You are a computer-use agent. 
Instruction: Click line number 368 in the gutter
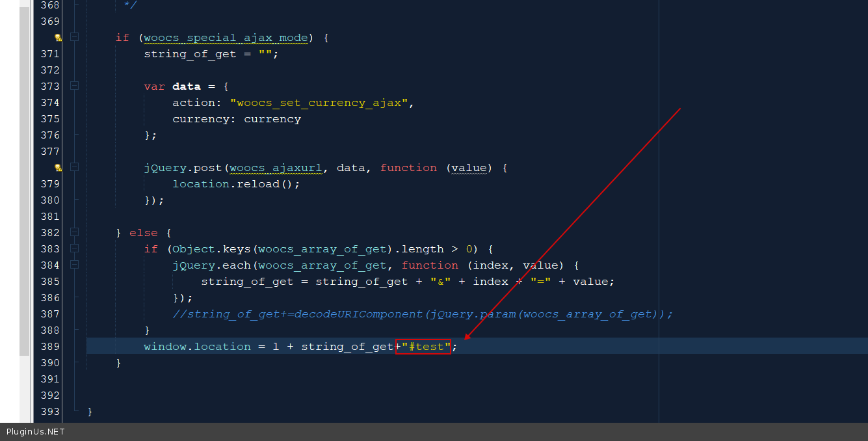[50, 5]
